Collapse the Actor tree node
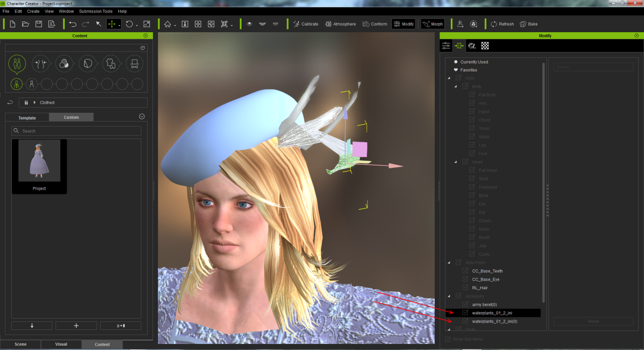 pyautogui.click(x=449, y=78)
